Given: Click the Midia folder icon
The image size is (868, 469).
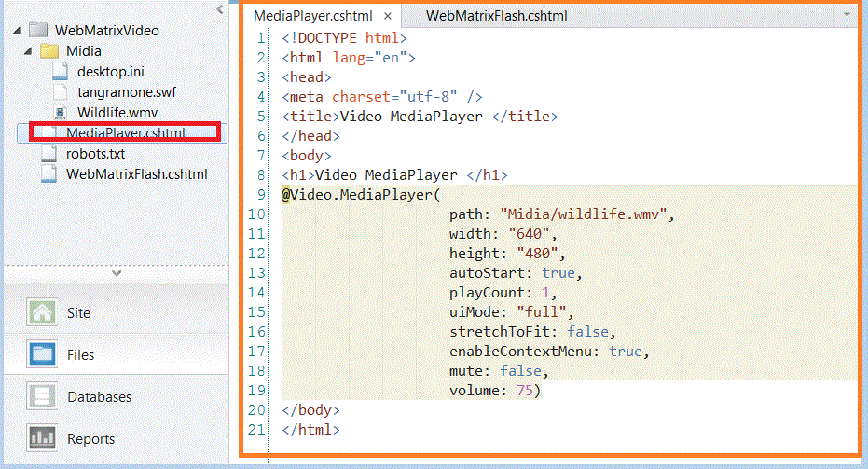Looking at the screenshot, I should click(49, 51).
